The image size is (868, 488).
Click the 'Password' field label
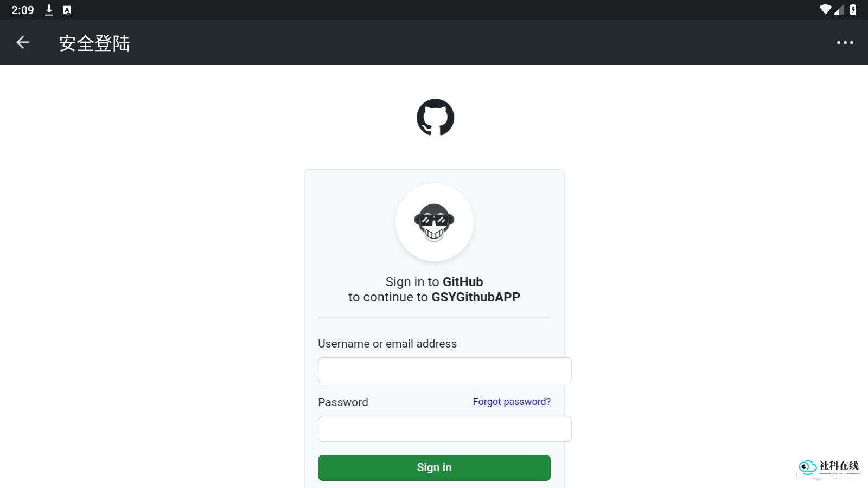tap(343, 402)
